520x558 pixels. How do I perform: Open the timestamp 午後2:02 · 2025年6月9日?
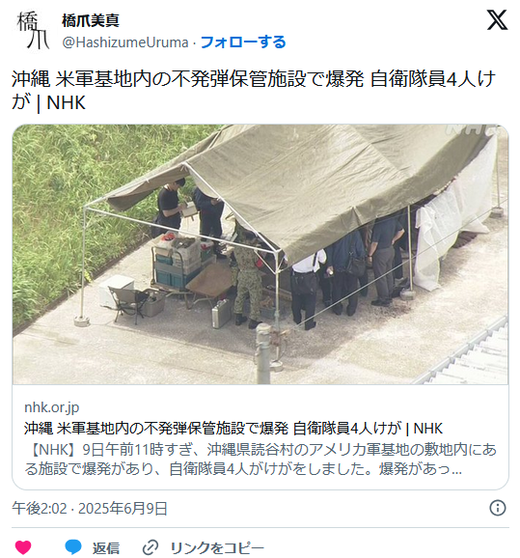(x=90, y=508)
